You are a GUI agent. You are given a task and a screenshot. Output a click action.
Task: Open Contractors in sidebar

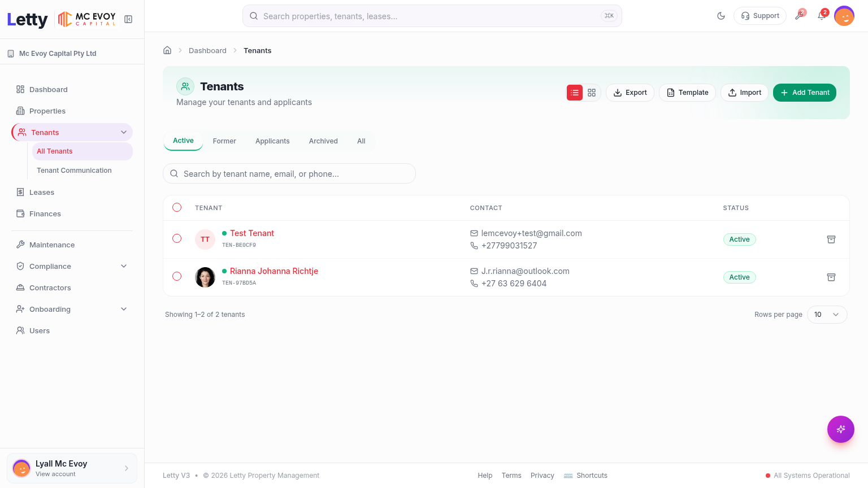click(72, 287)
